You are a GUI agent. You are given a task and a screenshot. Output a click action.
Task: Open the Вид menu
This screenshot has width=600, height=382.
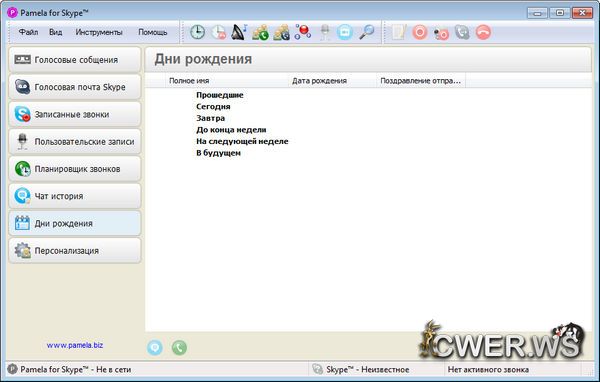[55, 32]
